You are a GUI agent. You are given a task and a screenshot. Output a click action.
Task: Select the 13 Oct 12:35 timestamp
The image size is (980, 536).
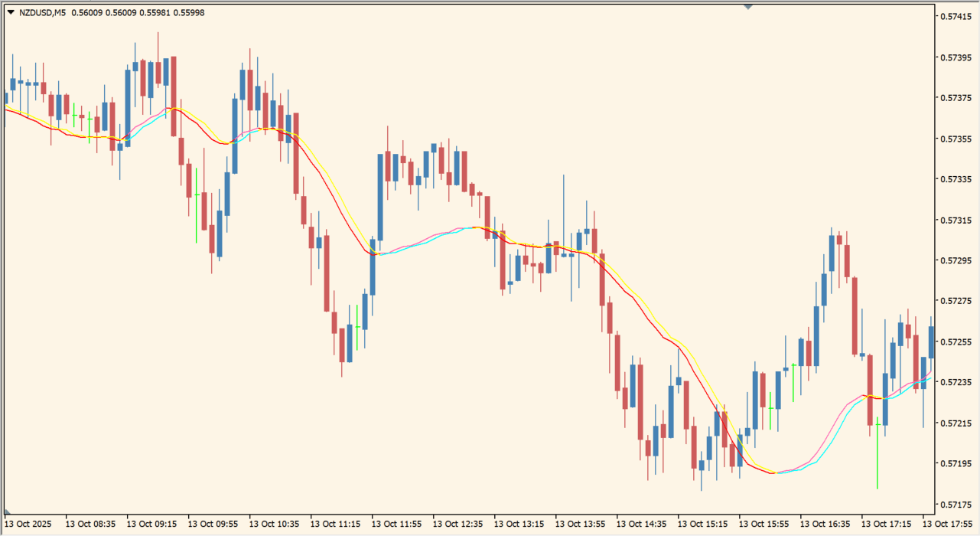click(459, 525)
